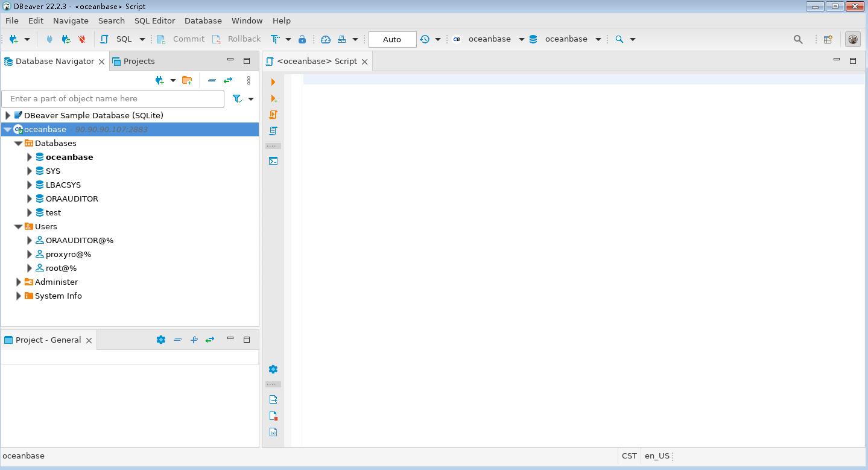Click the DBeaver perspective beaver icon
The width and height of the screenshot is (868, 470).
pyautogui.click(x=853, y=39)
